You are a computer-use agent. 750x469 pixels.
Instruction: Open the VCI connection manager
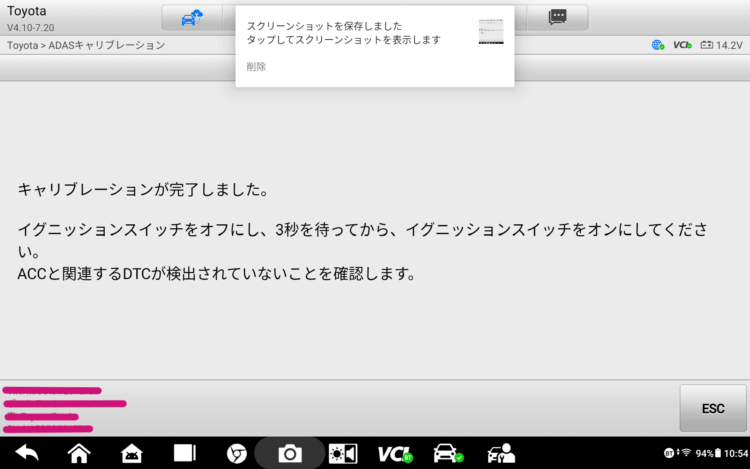[x=395, y=453]
